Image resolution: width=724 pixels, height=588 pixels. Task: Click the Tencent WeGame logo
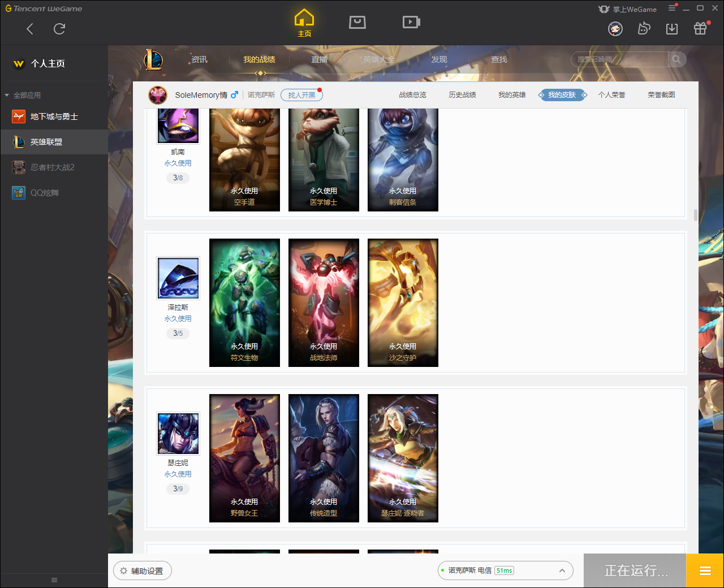point(44,8)
